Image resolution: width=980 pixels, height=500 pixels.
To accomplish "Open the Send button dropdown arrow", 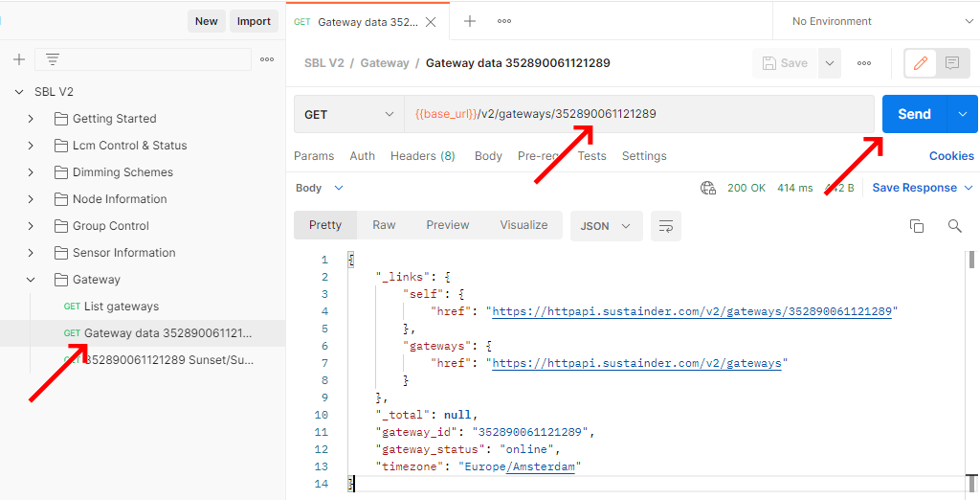I will pyautogui.click(x=963, y=114).
